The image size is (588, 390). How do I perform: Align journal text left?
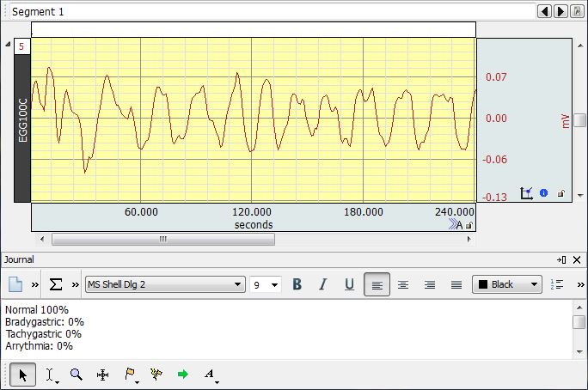click(x=377, y=284)
